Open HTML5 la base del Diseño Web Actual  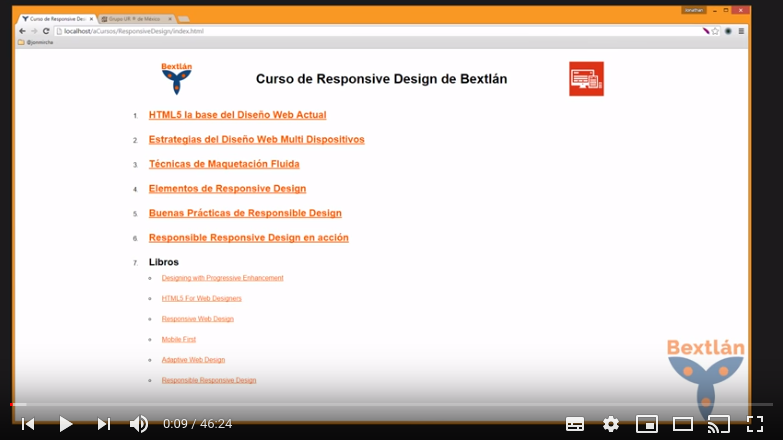pyautogui.click(x=237, y=115)
